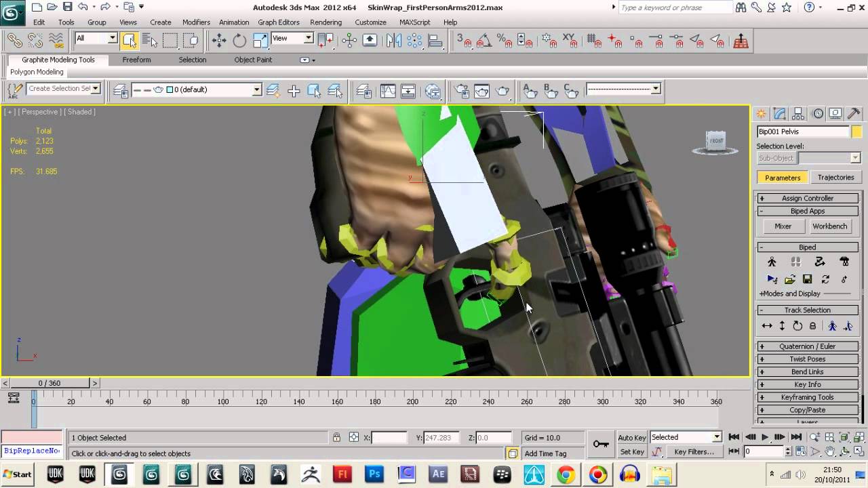
Task: Click the Body Rotation track icon
Action: [x=797, y=326]
